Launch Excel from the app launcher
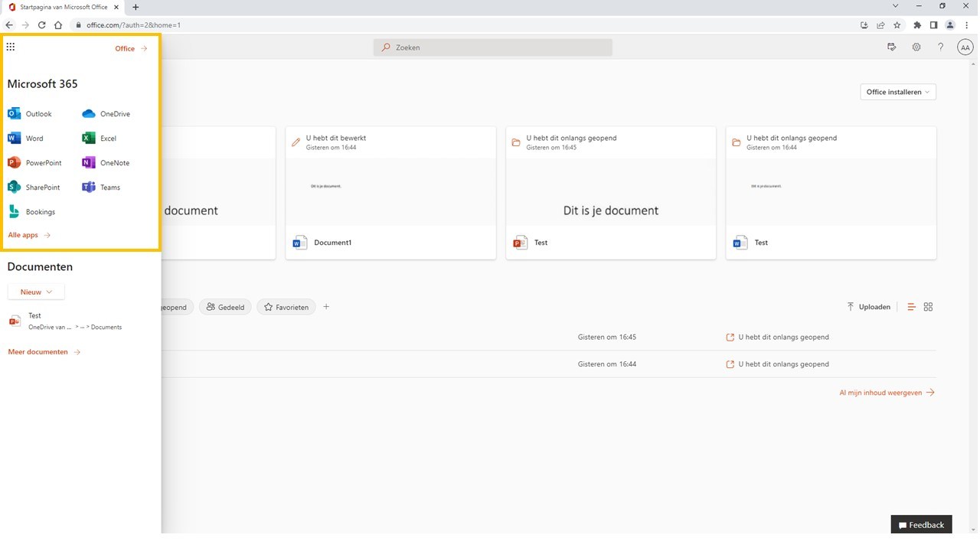This screenshot has width=980, height=551. click(x=99, y=139)
